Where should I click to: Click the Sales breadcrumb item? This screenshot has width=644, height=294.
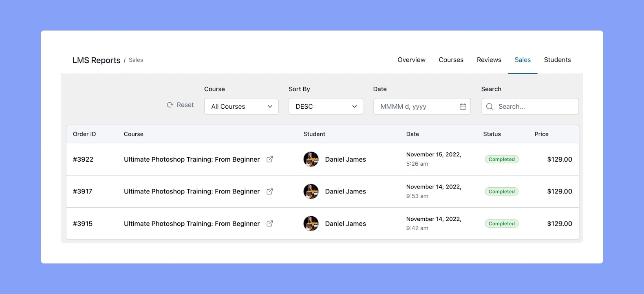[136, 60]
